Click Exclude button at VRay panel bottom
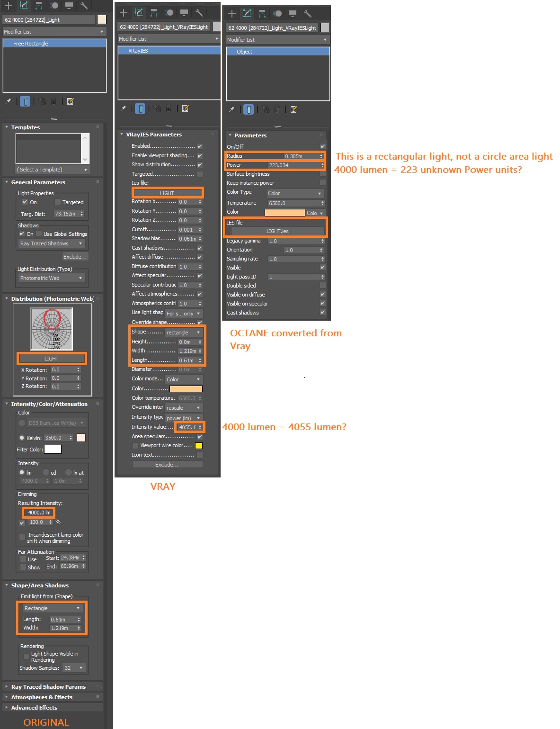This screenshot has height=729, width=560. [x=167, y=465]
